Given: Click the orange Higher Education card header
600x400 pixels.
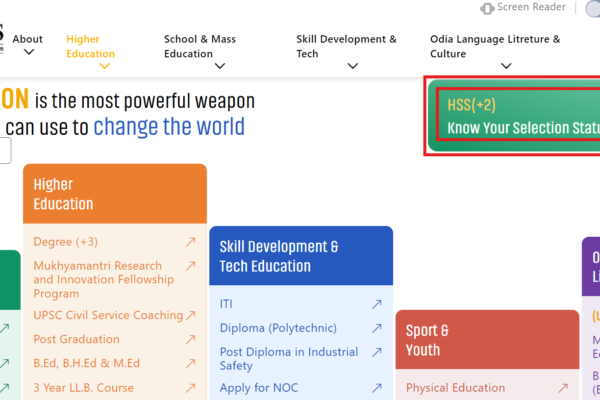Looking at the screenshot, I should pos(114,194).
